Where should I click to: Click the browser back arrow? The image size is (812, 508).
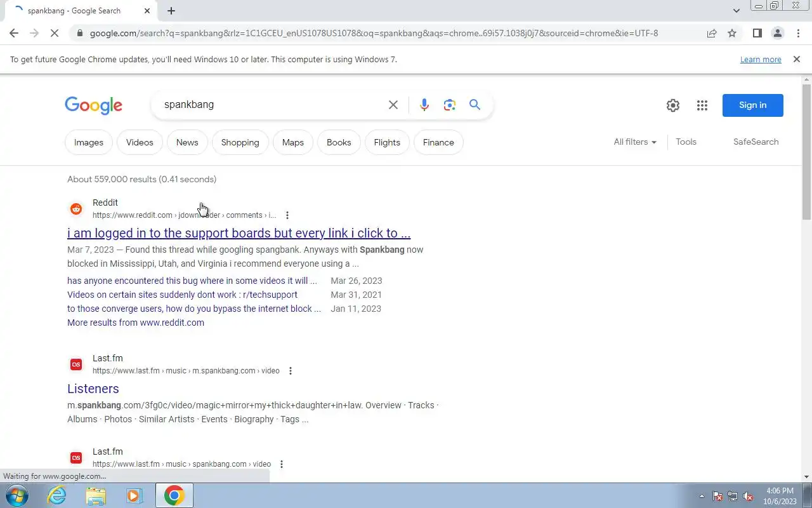(14, 33)
